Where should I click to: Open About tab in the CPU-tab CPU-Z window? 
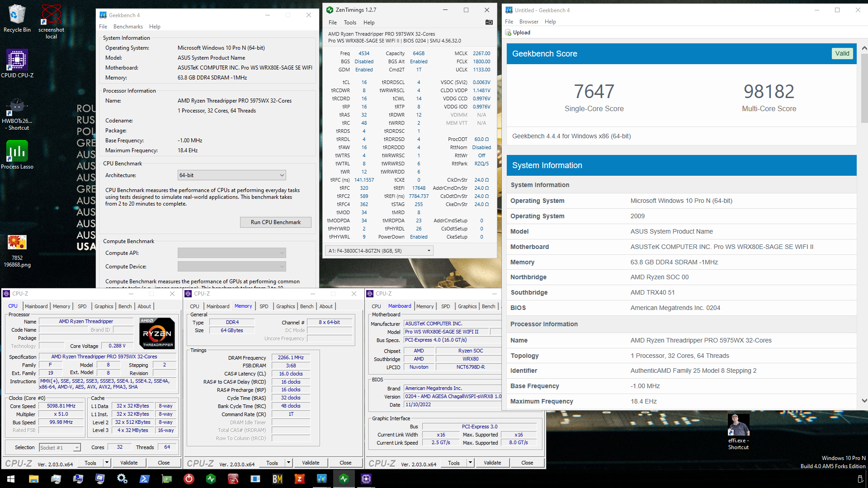click(x=144, y=306)
